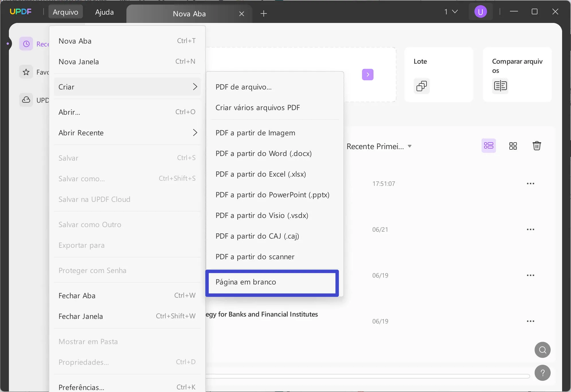Open the Comparar arquivos card
571x392 pixels.
pos(517,75)
